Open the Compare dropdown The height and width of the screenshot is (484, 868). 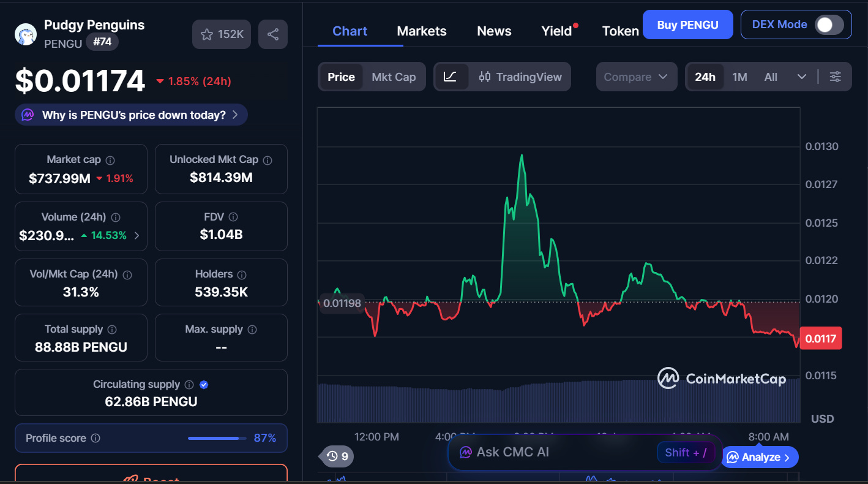point(637,77)
